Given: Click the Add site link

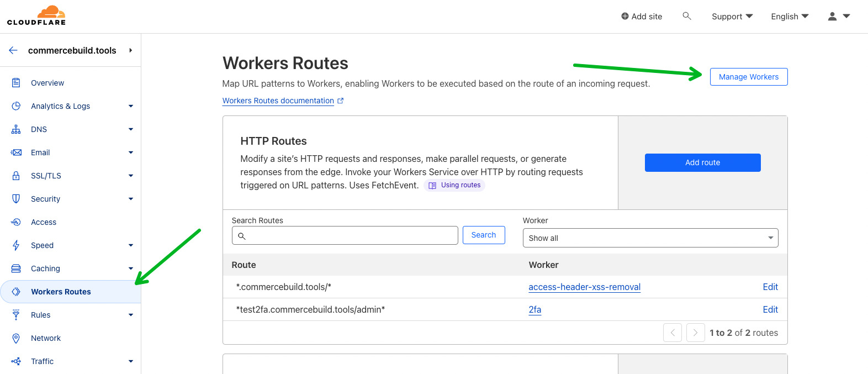Looking at the screenshot, I should (642, 17).
